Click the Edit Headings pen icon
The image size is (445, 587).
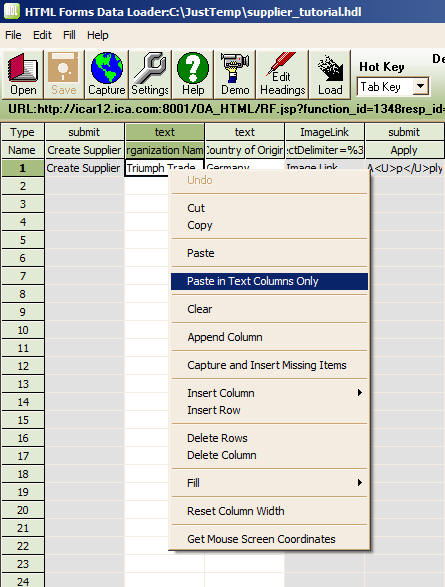282,74
